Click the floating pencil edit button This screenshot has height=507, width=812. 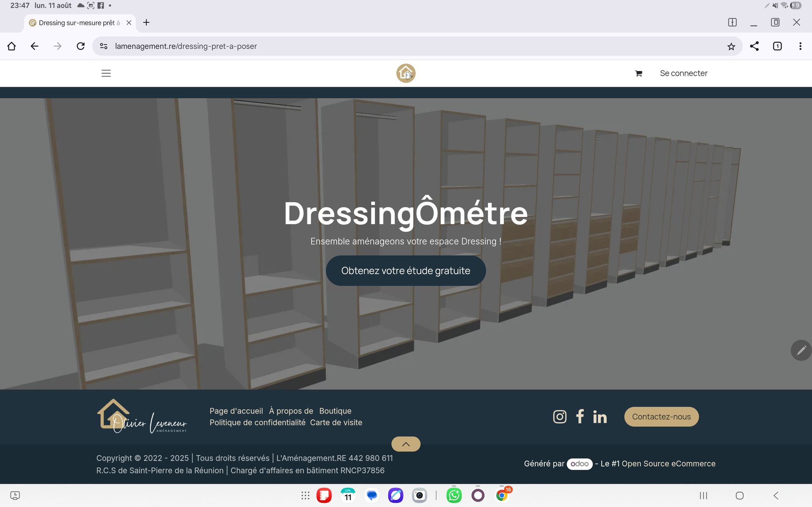tap(801, 350)
